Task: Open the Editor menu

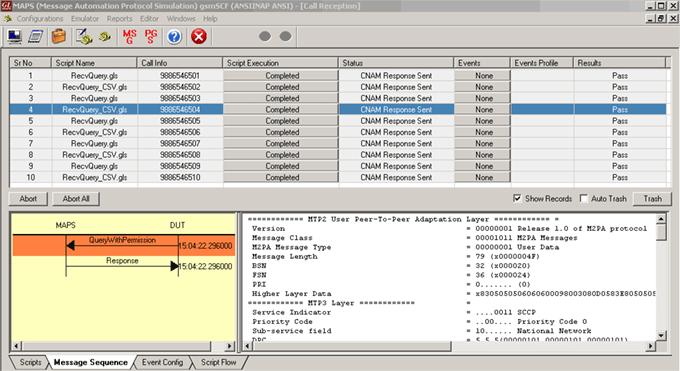Action: tap(149, 19)
